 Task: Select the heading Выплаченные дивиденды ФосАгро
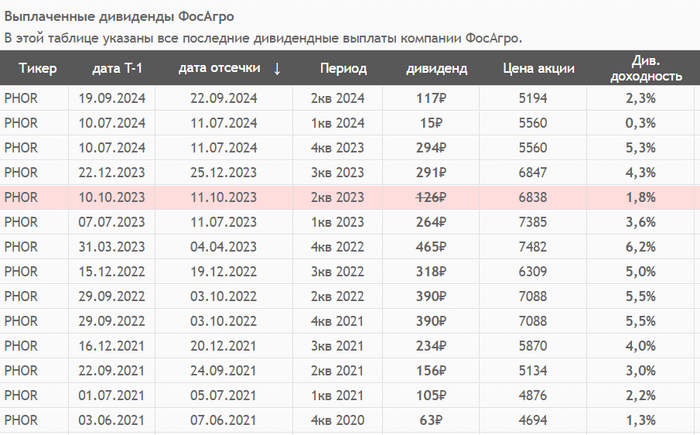tap(119, 17)
